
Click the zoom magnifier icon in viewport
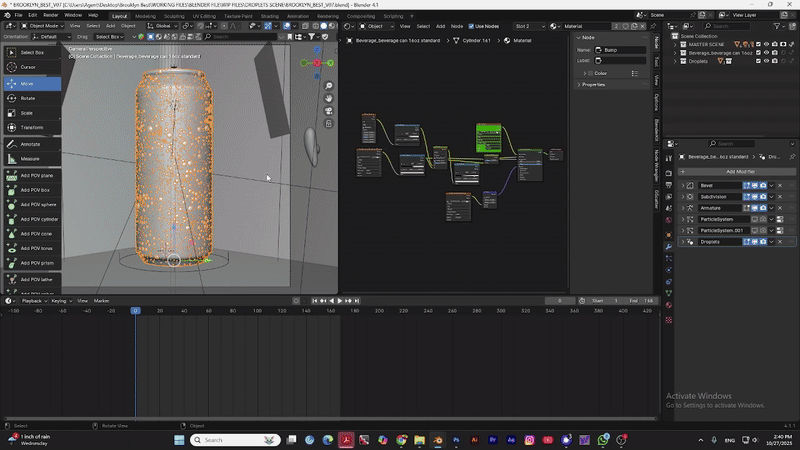[328, 86]
